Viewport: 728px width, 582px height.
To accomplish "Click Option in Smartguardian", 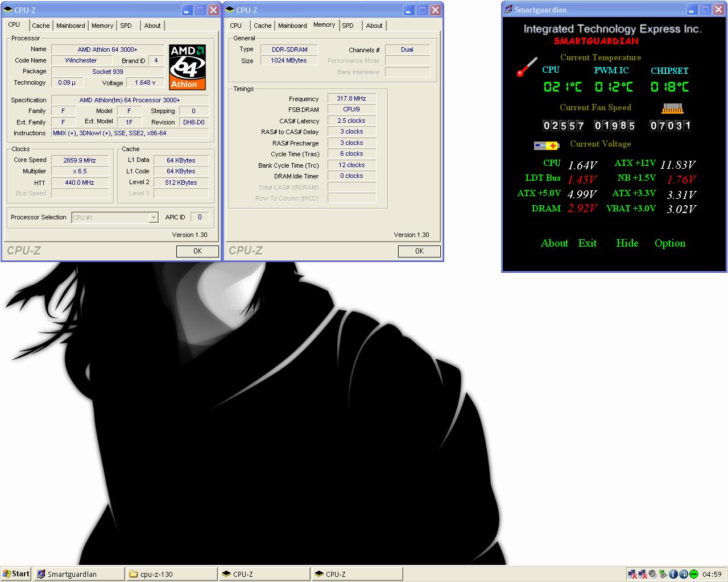I will [x=669, y=243].
